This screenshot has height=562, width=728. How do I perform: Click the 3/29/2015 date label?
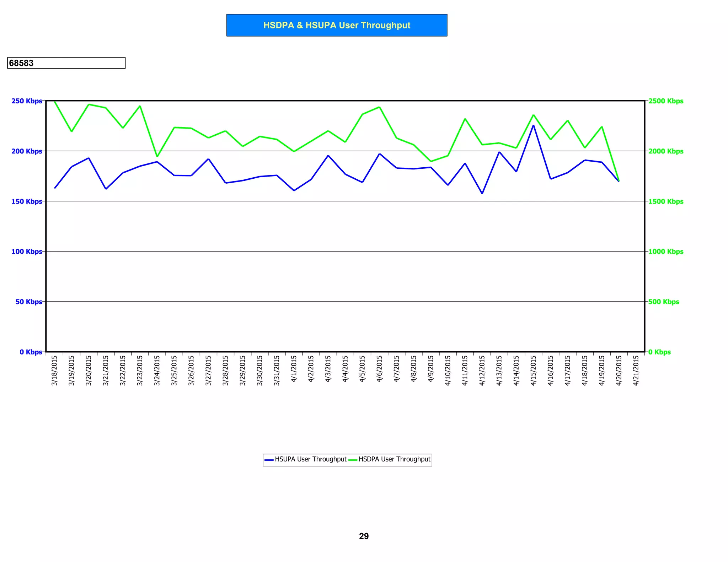point(242,371)
